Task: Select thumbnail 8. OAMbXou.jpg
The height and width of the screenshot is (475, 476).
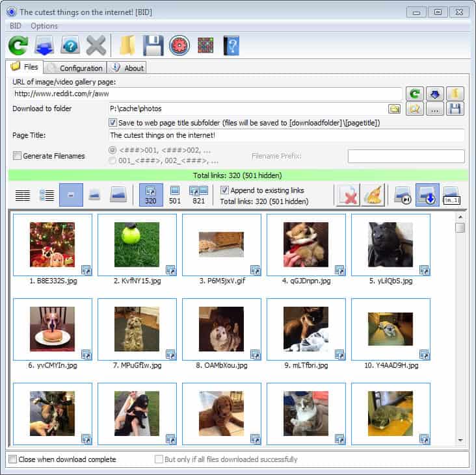Action: 221,329
